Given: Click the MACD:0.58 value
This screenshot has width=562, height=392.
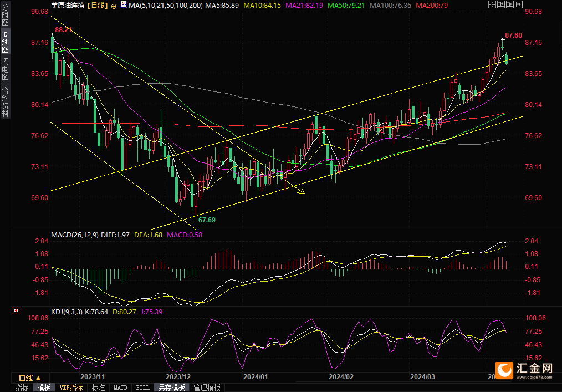Looking at the screenshot, I should point(185,235).
